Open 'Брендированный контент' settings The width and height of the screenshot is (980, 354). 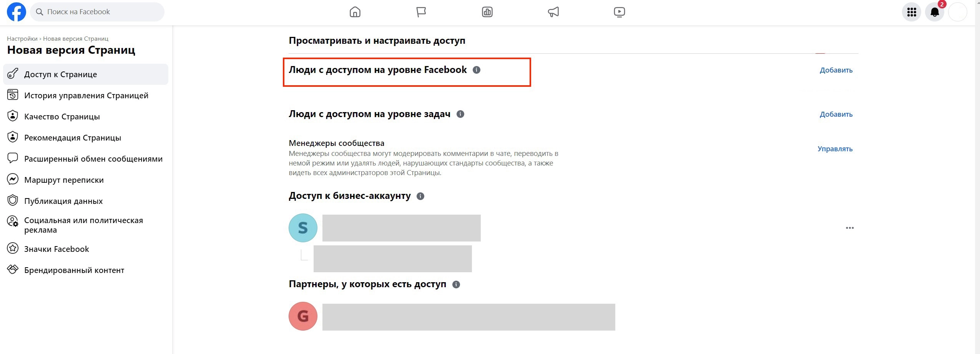(x=86, y=270)
